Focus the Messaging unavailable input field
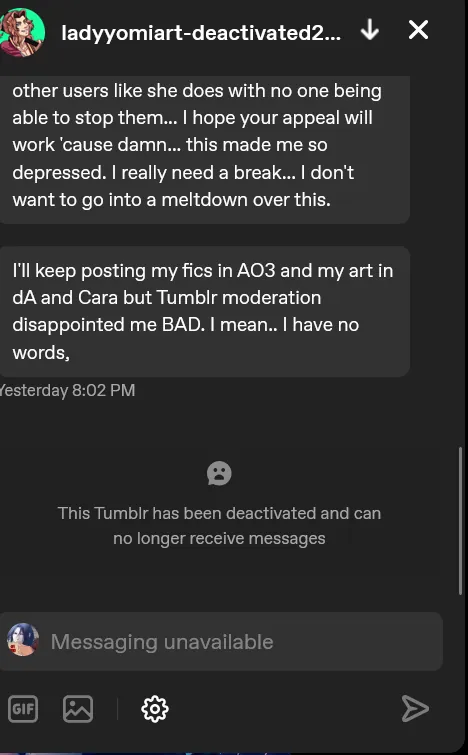This screenshot has width=468, height=755. (x=221, y=641)
